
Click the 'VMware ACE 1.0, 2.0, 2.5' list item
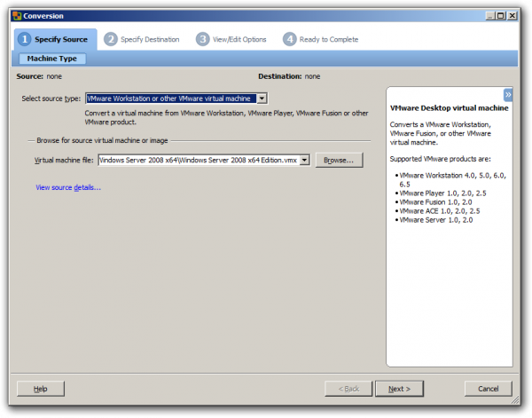coord(440,211)
